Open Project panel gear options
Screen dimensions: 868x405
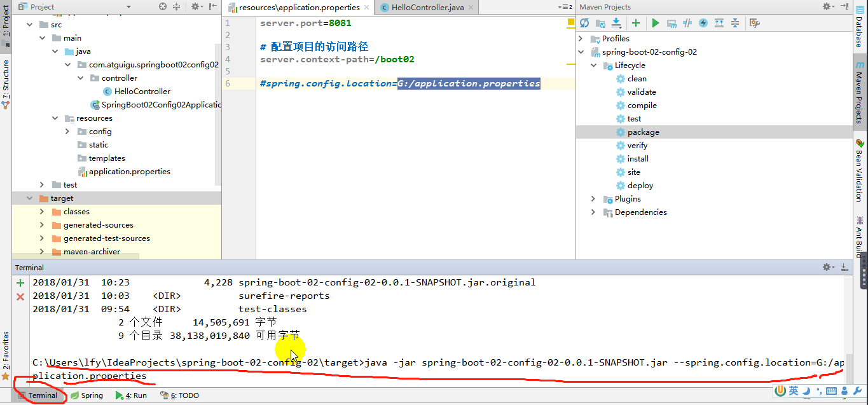pos(197,6)
